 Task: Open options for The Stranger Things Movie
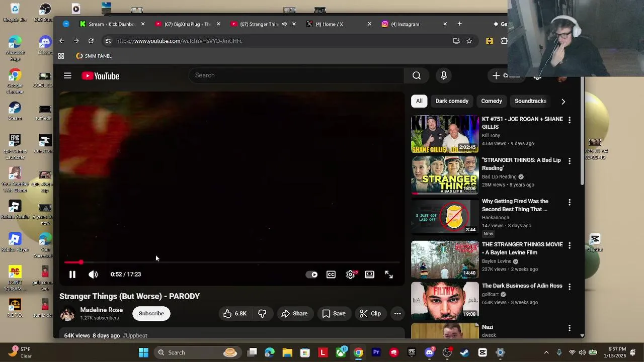tap(570, 245)
